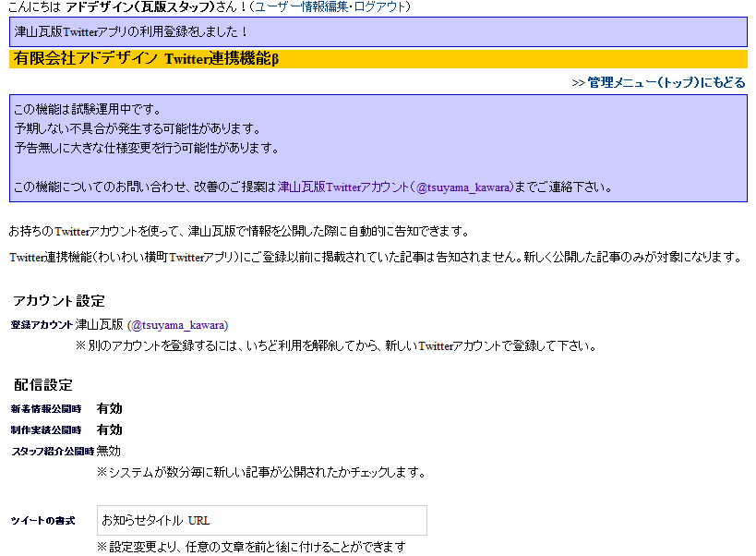Click the 制作実績公開時 label

click(x=46, y=430)
